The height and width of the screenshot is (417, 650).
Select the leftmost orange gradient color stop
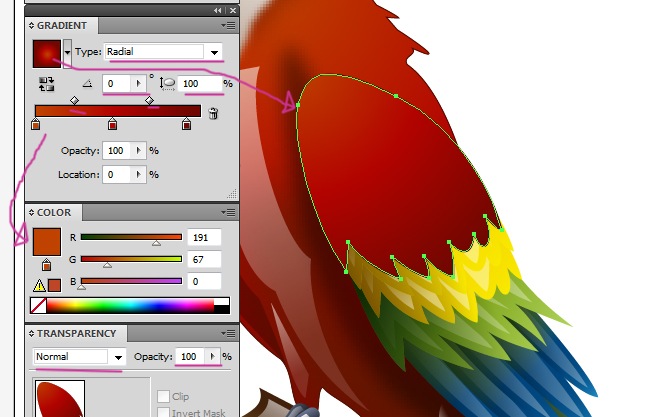[36, 125]
